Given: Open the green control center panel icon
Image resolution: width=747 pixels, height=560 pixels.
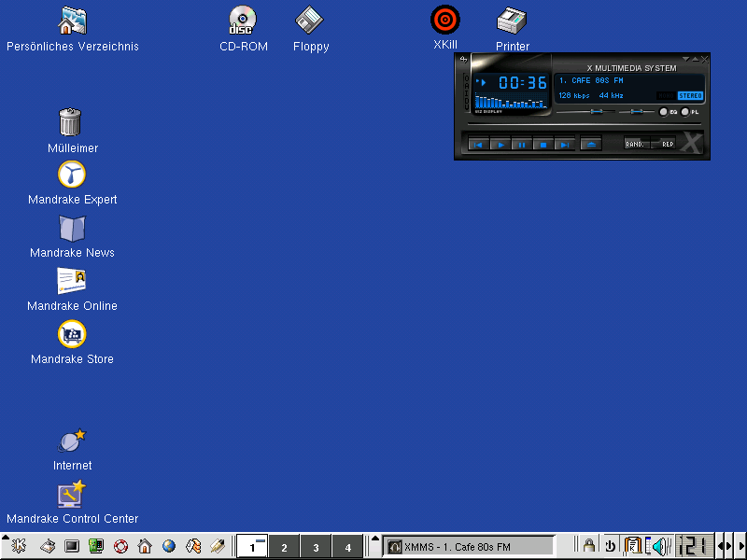Looking at the screenshot, I should (x=96, y=546).
